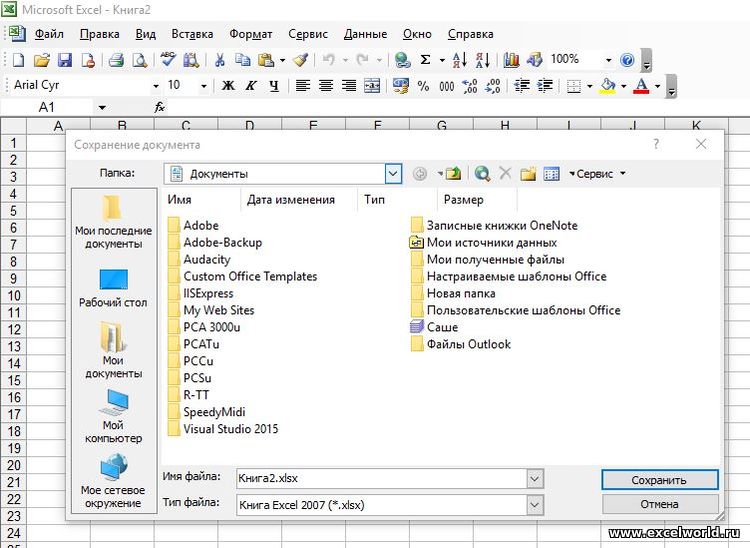The width and height of the screenshot is (750, 548).
Task: Sort files by Размер column header
Action: click(477, 200)
